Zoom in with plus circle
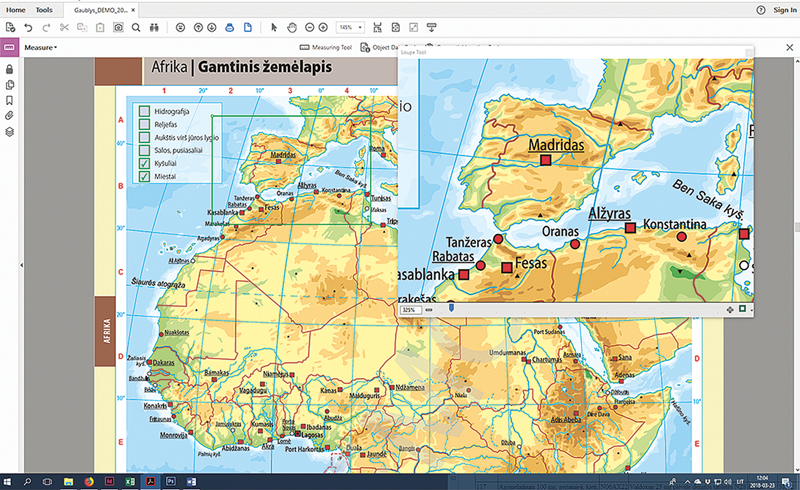Screen dimensions: 800x490 [323, 28]
